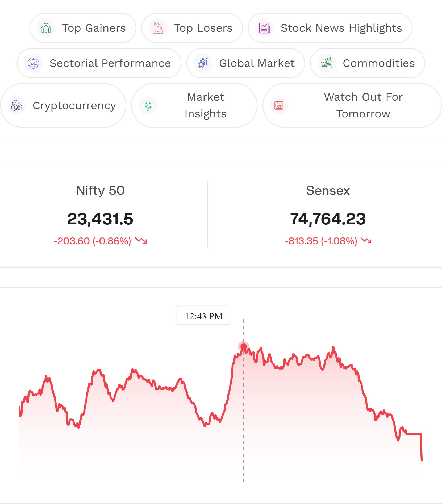Click the Cryptocurrency coins icon

16,105
